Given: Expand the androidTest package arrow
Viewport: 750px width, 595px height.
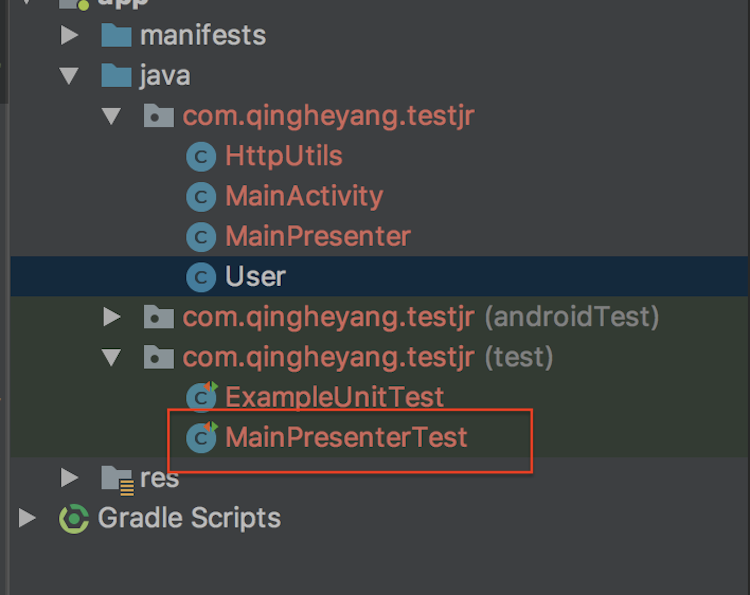Looking at the screenshot, I should pyautogui.click(x=111, y=317).
